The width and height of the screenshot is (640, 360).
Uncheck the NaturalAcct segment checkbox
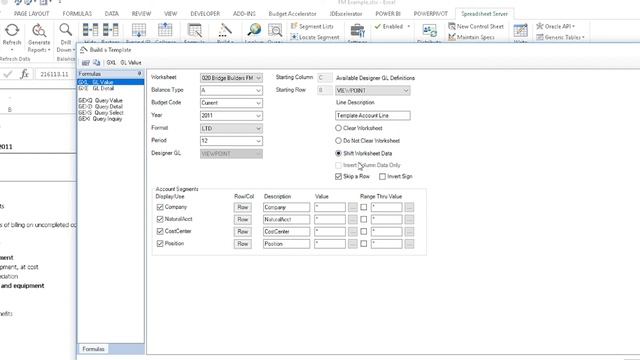[x=160, y=219]
